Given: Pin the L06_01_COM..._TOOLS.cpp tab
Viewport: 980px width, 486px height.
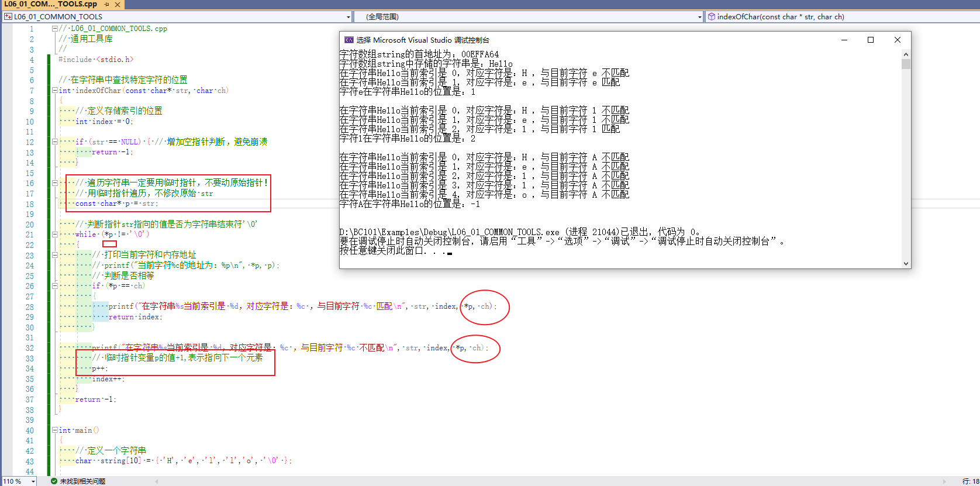Looking at the screenshot, I should (106, 4).
